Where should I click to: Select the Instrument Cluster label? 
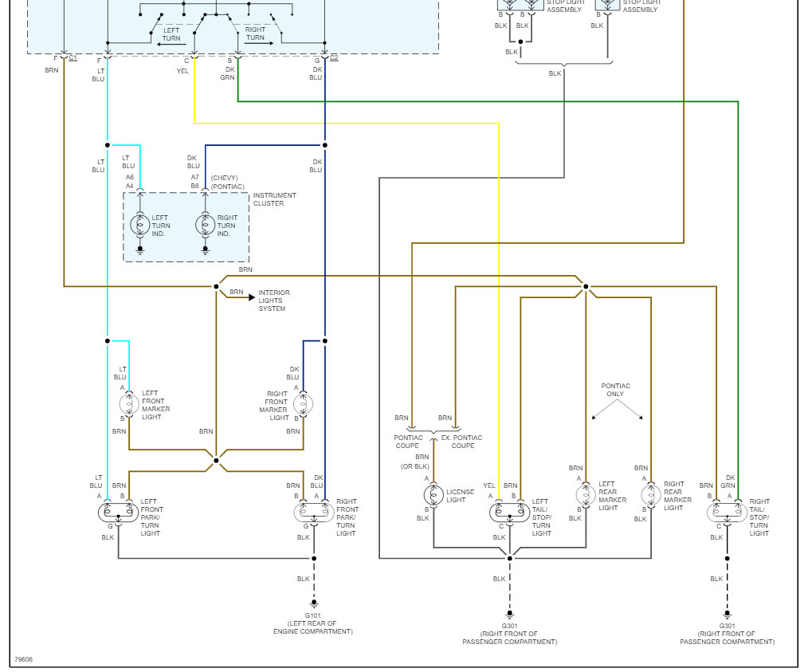point(271,199)
